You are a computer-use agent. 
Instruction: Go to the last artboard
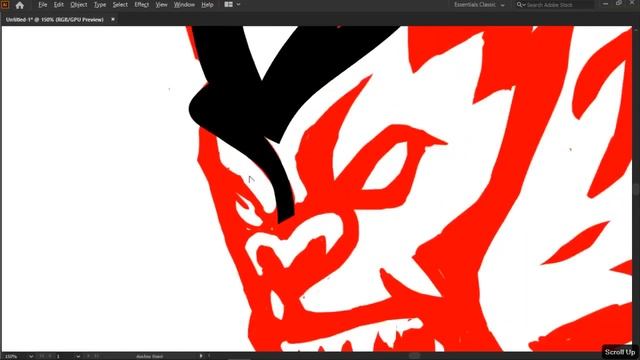click(97, 356)
